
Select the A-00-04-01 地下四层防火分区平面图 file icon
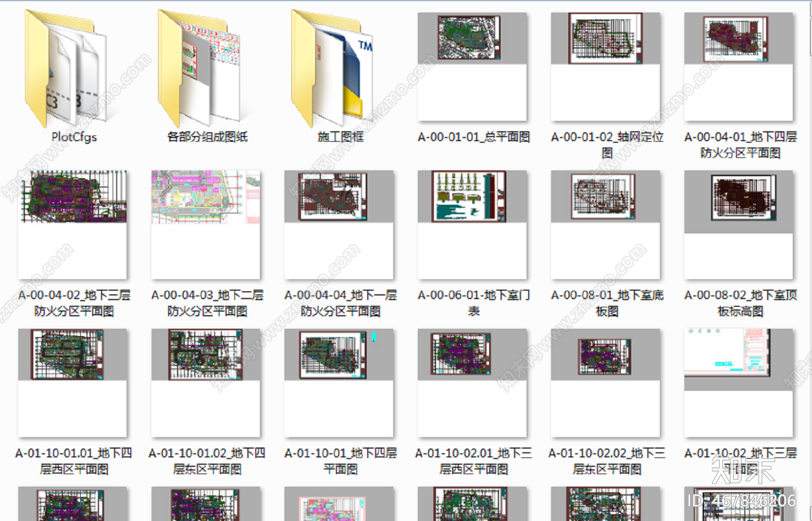(739, 67)
